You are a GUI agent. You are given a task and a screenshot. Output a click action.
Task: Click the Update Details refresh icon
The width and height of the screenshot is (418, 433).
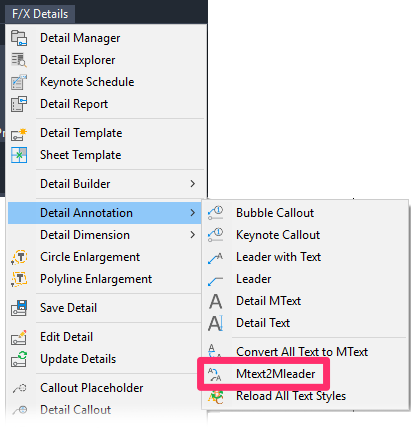coord(19,359)
